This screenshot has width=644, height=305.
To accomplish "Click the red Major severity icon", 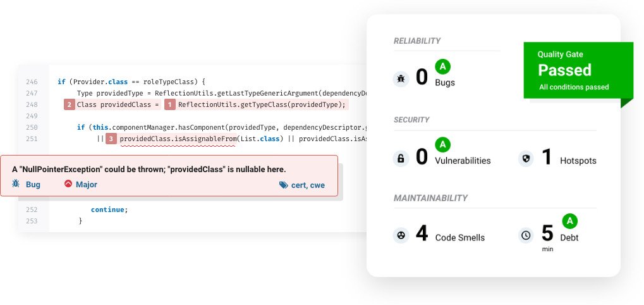I will [x=68, y=184].
